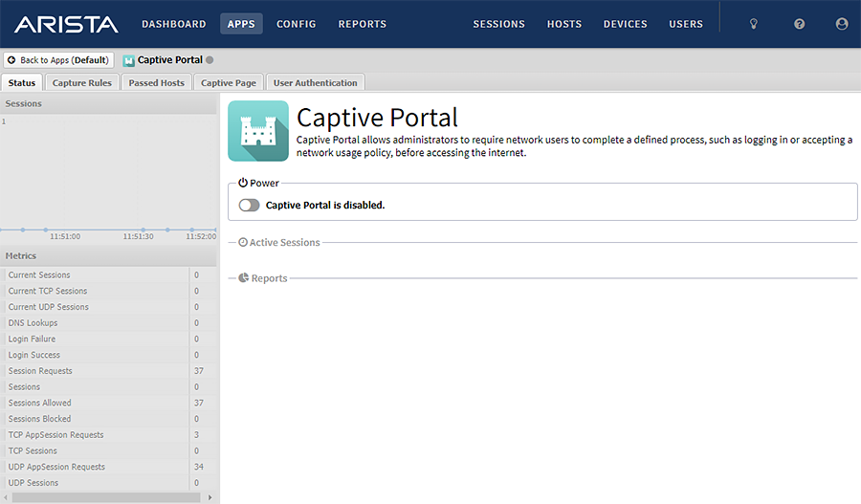Screen dimensions: 861x504
Task: Switch to the User Authentication tab
Action: [315, 82]
